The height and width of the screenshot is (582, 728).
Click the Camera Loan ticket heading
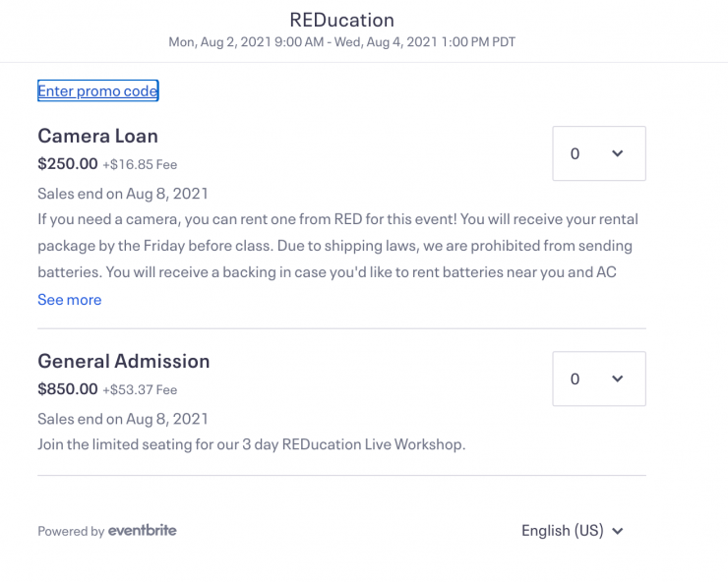[97, 136]
